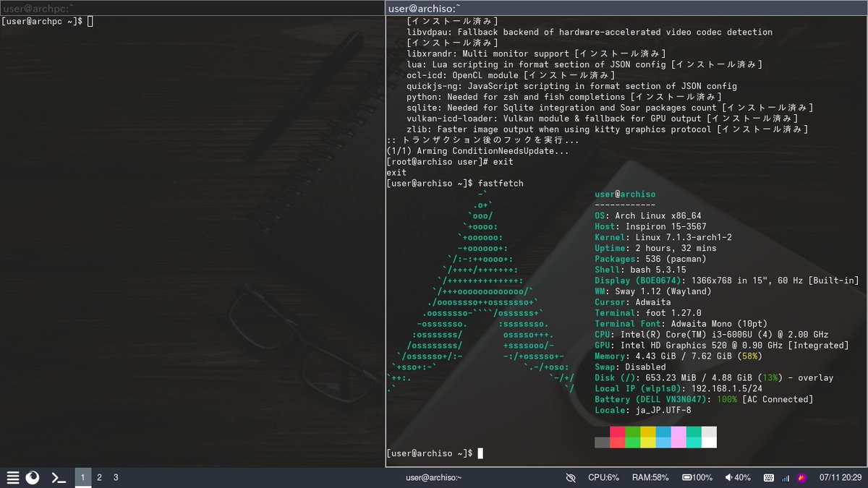Switch to workspace 1
The width and height of the screenshot is (868, 488).
[83, 477]
